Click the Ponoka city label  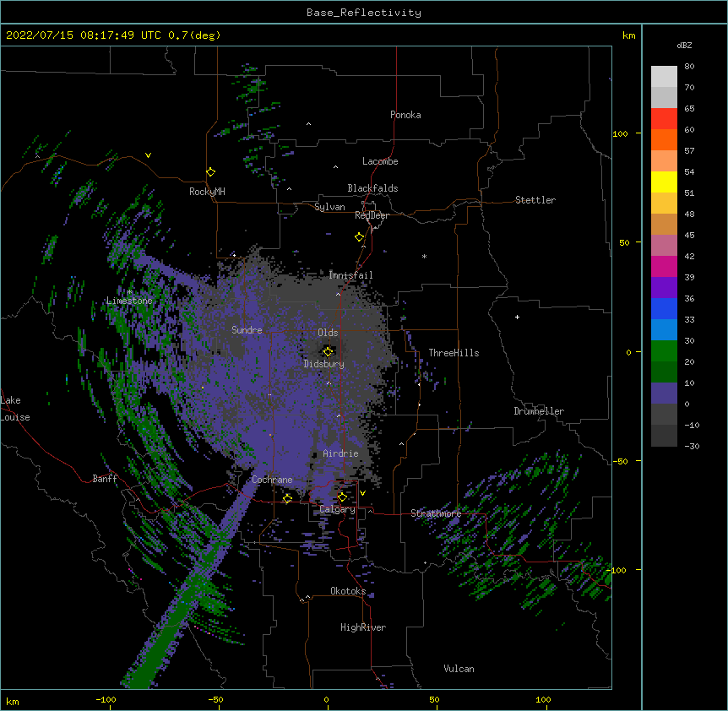point(405,115)
